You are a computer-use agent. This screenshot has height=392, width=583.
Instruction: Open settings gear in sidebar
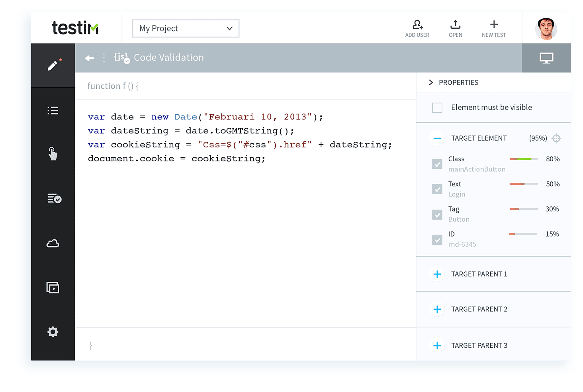(53, 332)
